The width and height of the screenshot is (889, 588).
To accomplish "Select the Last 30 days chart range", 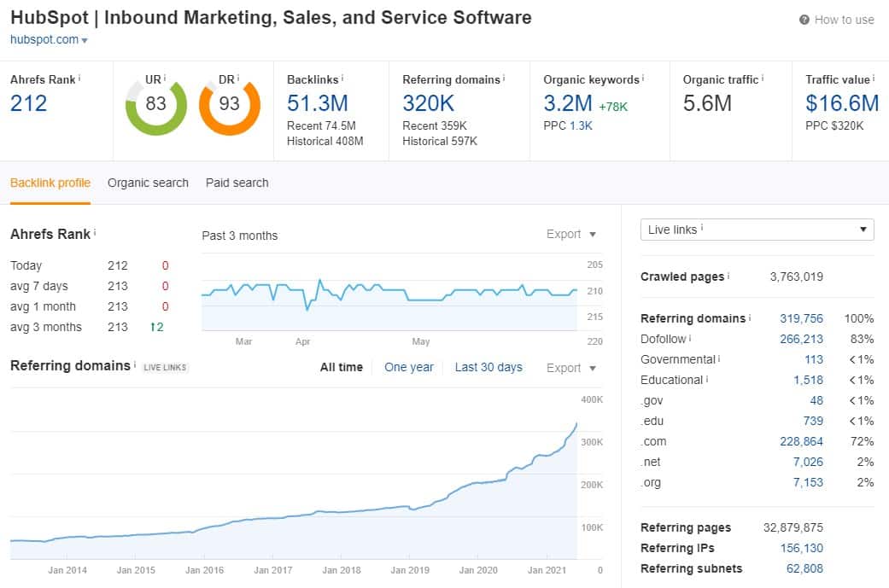I will (x=488, y=367).
